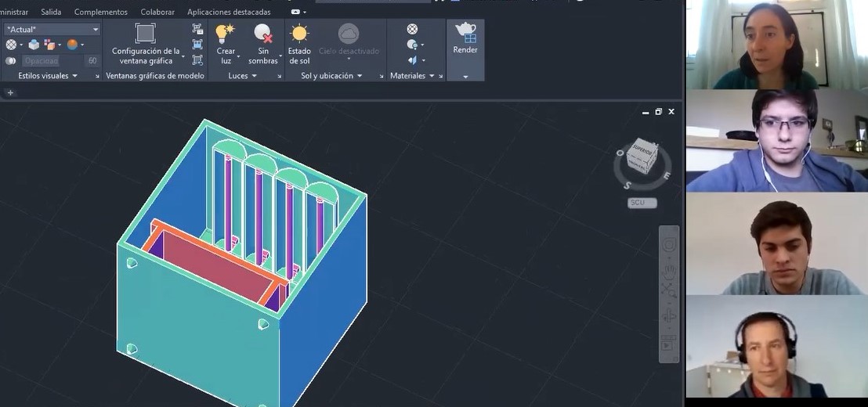Click the Sin sombras button
The image size is (868, 407).
(x=263, y=43)
